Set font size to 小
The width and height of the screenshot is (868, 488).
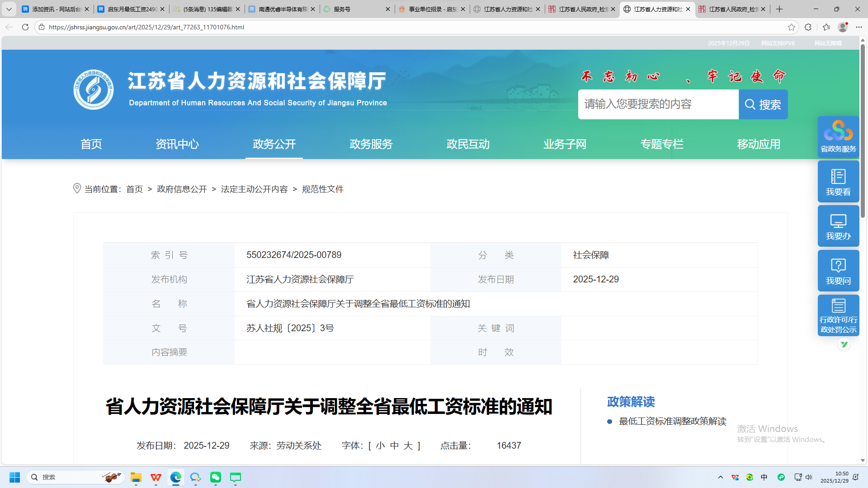(380, 446)
